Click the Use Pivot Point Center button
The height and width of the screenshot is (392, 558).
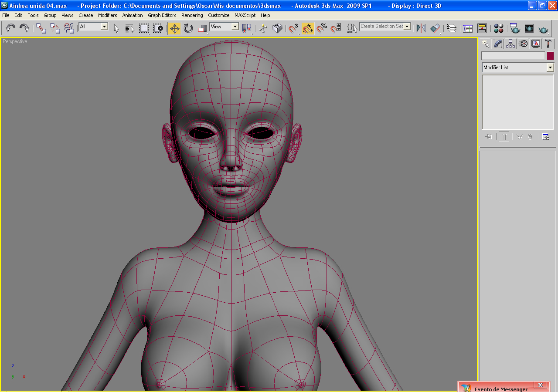(x=247, y=28)
